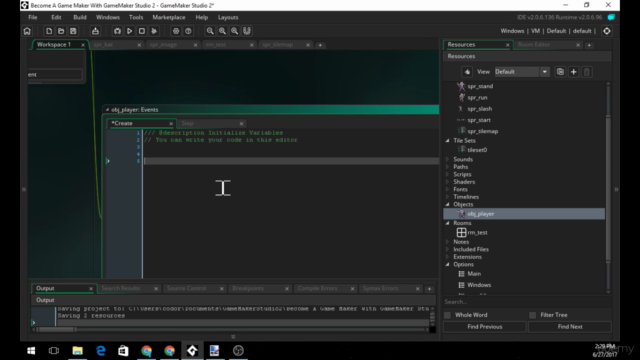
Task: Open the Tools menu
Action: pos(136,17)
